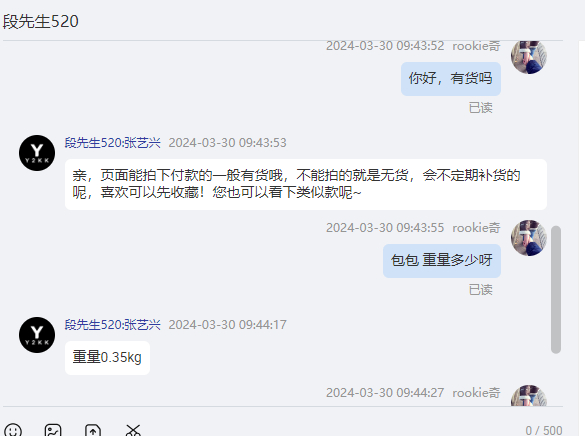Click rookie奇 avatar at the 09:44:27 message

[529, 395]
